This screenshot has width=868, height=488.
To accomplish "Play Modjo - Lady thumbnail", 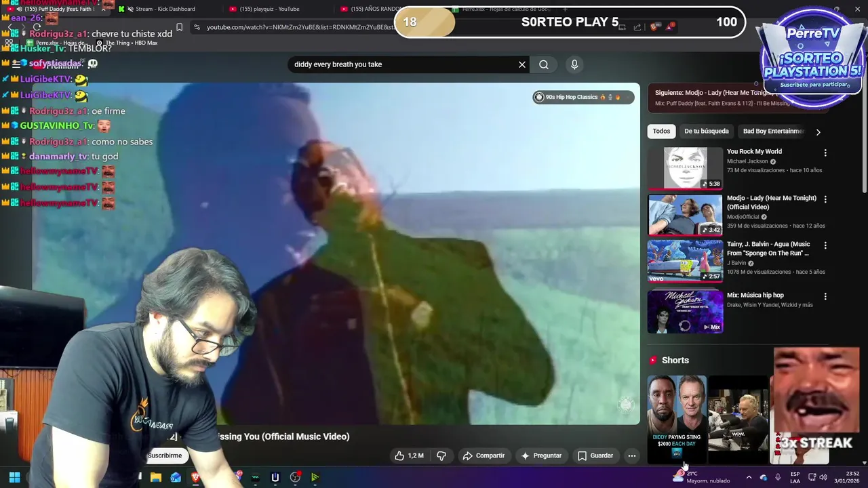I will pyautogui.click(x=685, y=215).
